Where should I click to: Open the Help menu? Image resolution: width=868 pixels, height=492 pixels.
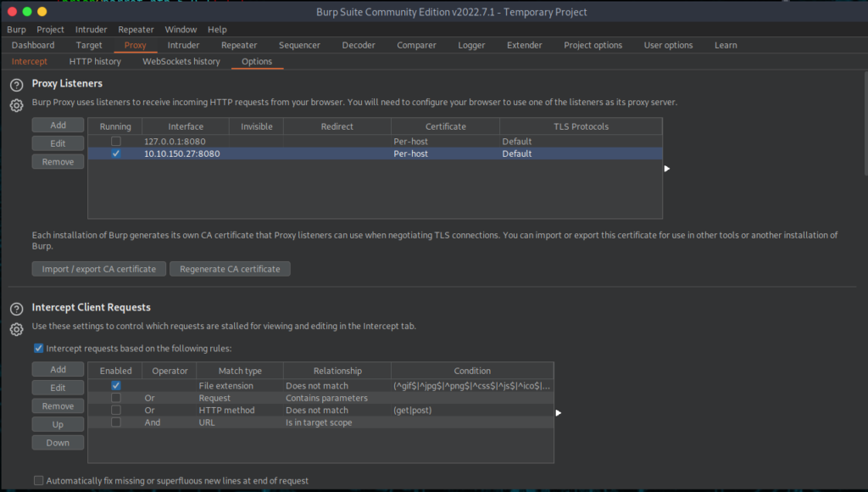pos(218,30)
